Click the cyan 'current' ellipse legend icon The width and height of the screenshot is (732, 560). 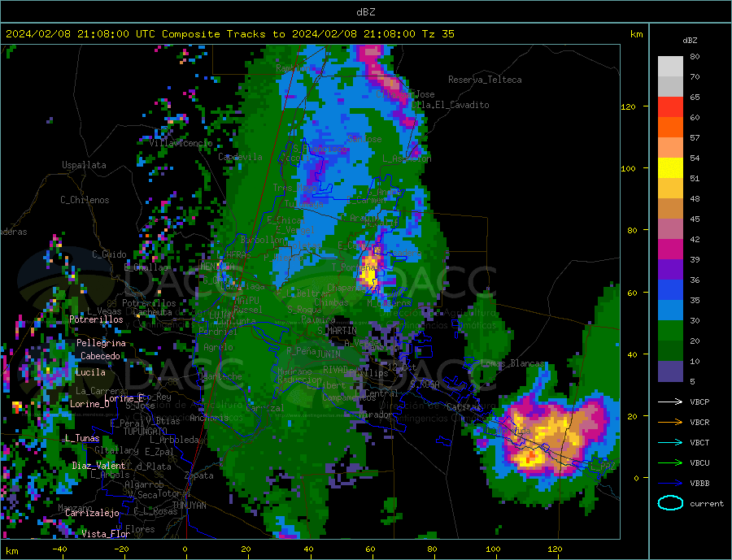(x=670, y=503)
